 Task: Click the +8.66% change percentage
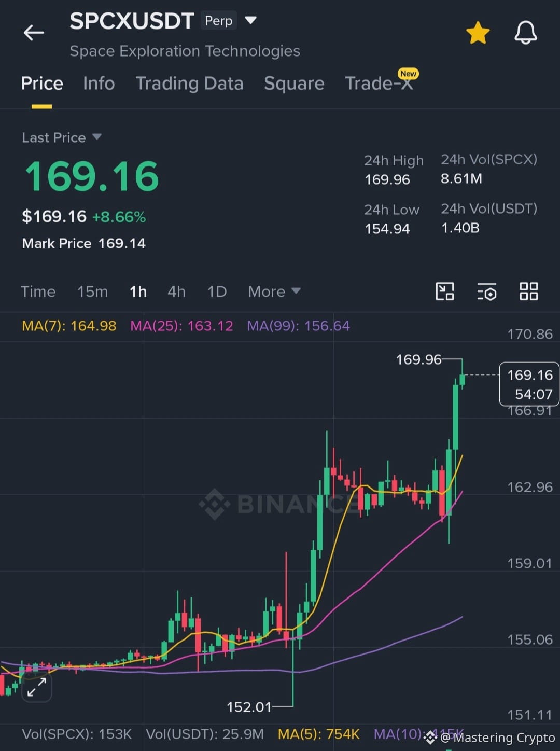point(119,217)
